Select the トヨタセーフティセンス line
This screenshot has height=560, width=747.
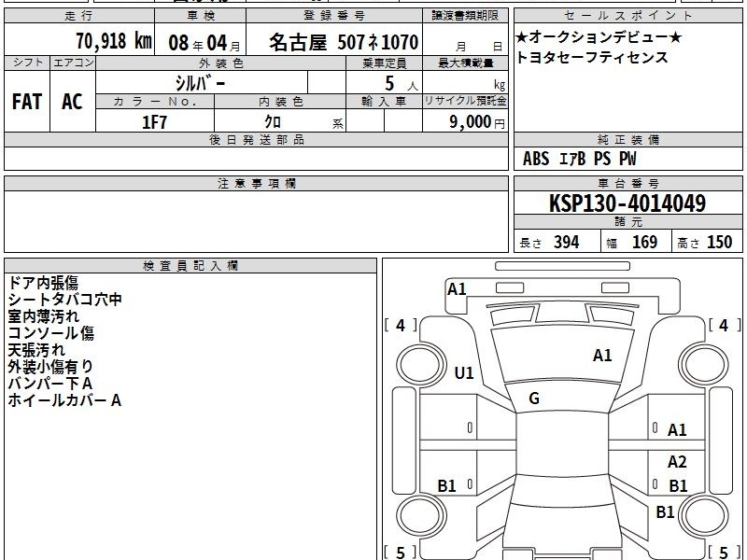(592, 57)
